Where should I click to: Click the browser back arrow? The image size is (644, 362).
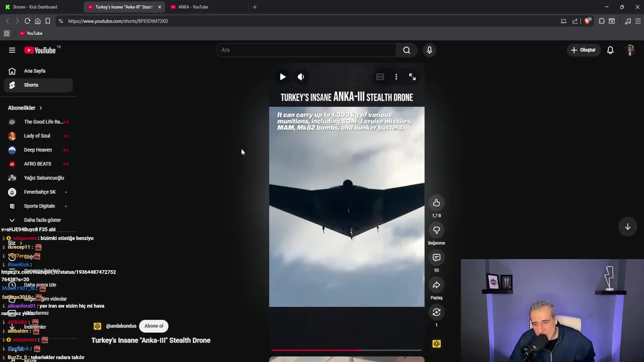click(x=7, y=21)
